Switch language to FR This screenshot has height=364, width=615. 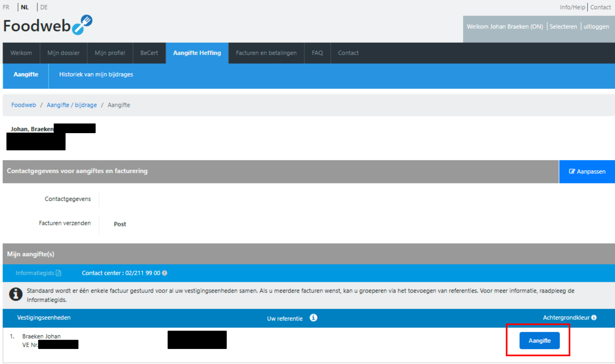[6, 7]
